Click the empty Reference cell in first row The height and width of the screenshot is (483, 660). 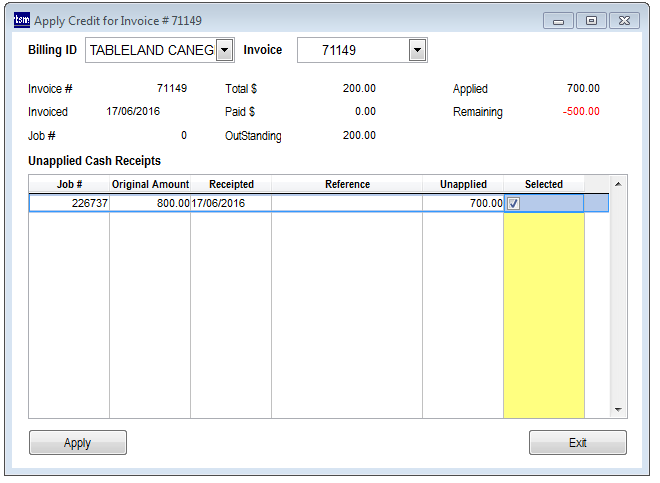(347, 203)
